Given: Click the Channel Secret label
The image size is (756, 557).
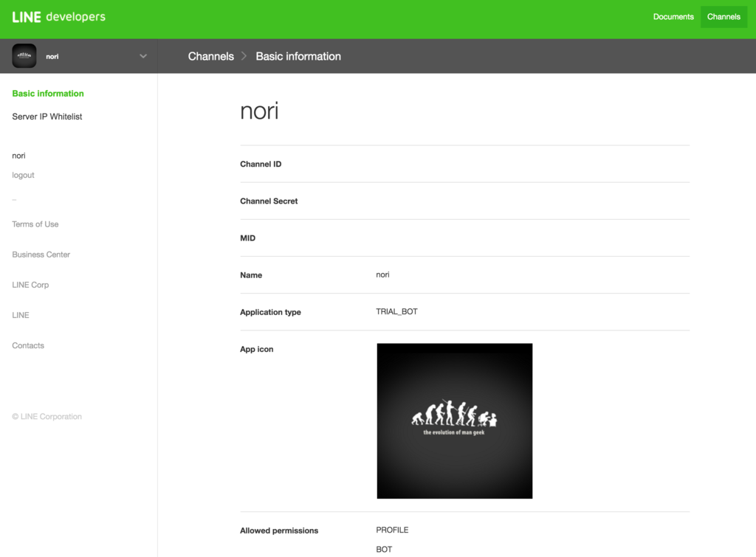Looking at the screenshot, I should click(269, 201).
